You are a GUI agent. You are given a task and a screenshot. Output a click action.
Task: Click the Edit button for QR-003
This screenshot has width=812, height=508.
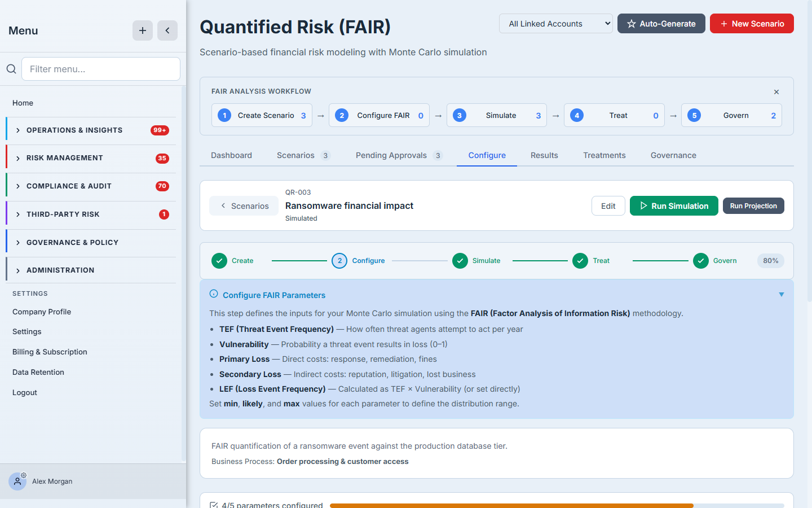coord(608,206)
